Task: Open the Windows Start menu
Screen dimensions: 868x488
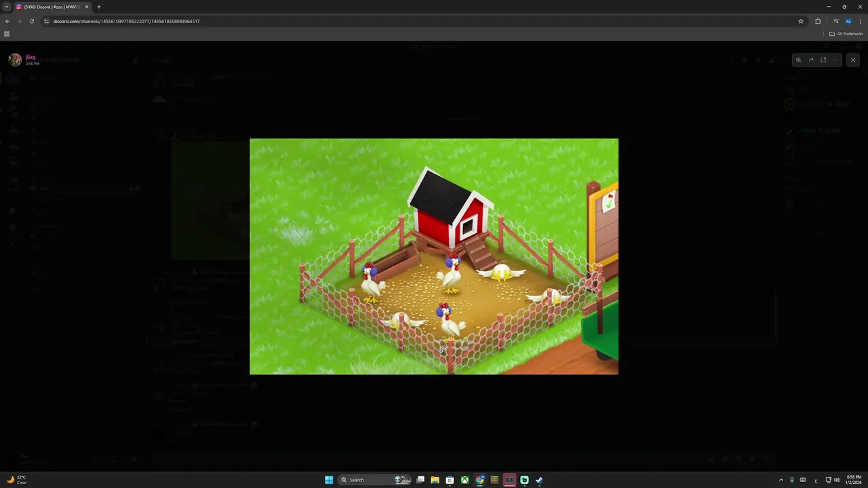Action: pos(329,480)
